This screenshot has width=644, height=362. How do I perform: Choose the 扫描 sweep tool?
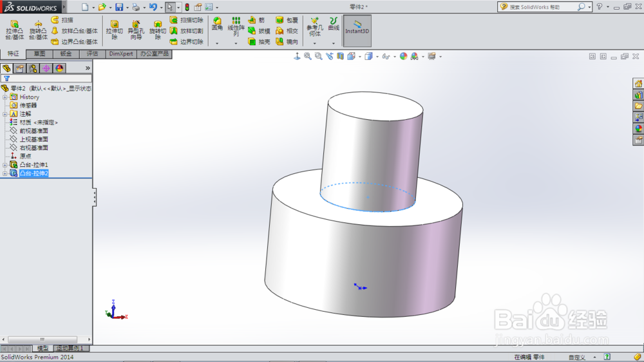click(x=62, y=20)
